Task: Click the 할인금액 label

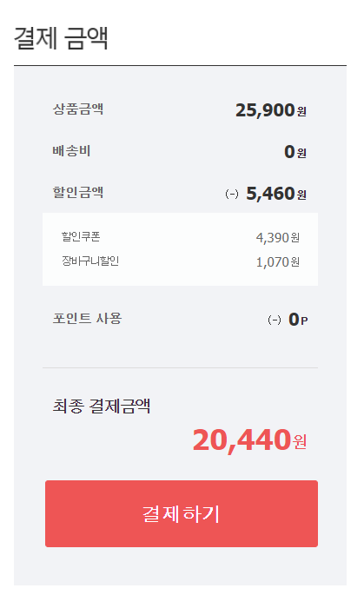Action: pyautogui.click(x=78, y=192)
